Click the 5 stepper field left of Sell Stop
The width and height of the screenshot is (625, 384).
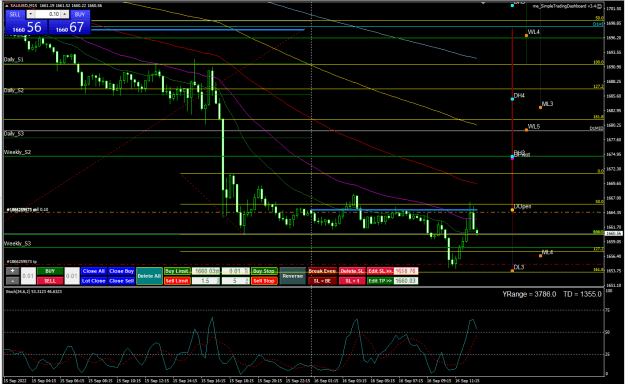236,281
